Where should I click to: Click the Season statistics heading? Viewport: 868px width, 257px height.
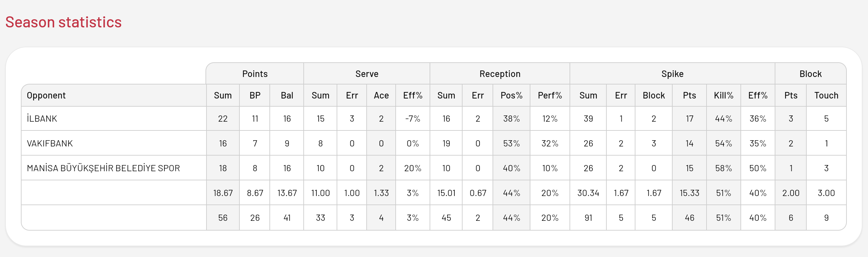63,22
